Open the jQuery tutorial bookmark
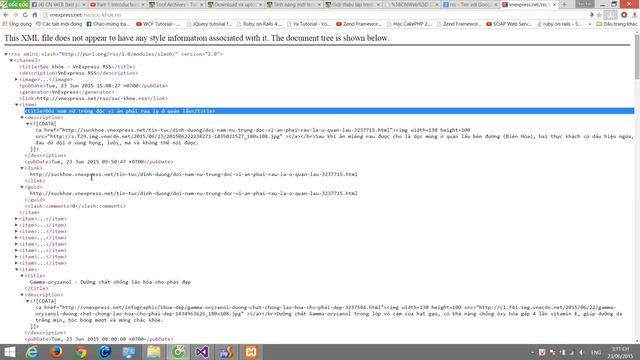Screen dimensions: 640x360 tap(209, 24)
